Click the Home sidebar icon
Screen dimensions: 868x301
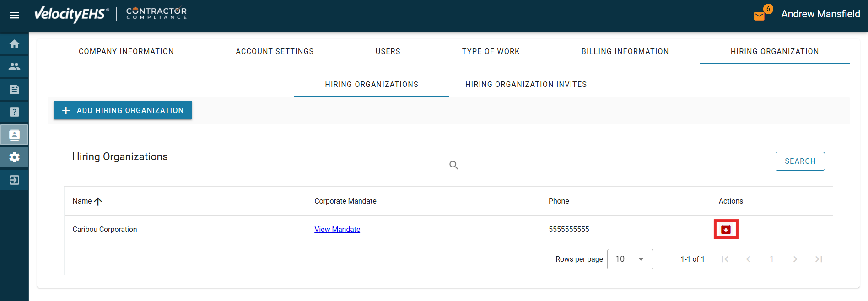[x=14, y=44]
